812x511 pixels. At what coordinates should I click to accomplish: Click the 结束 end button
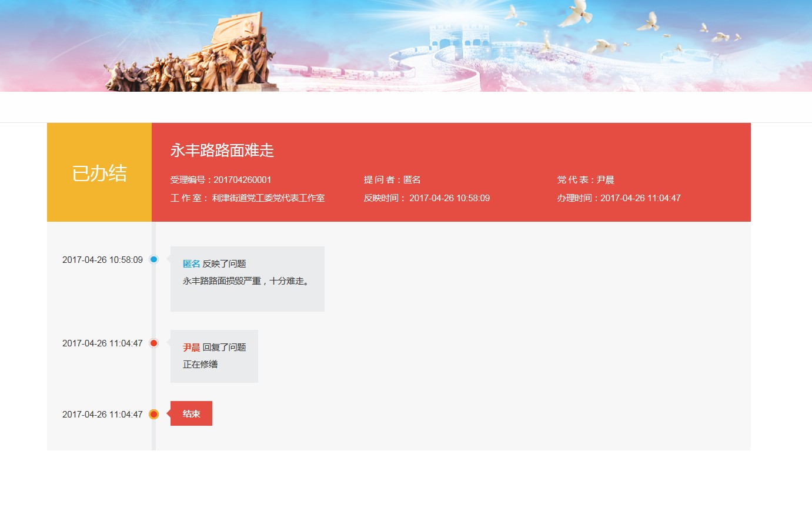pyautogui.click(x=191, y=413)
